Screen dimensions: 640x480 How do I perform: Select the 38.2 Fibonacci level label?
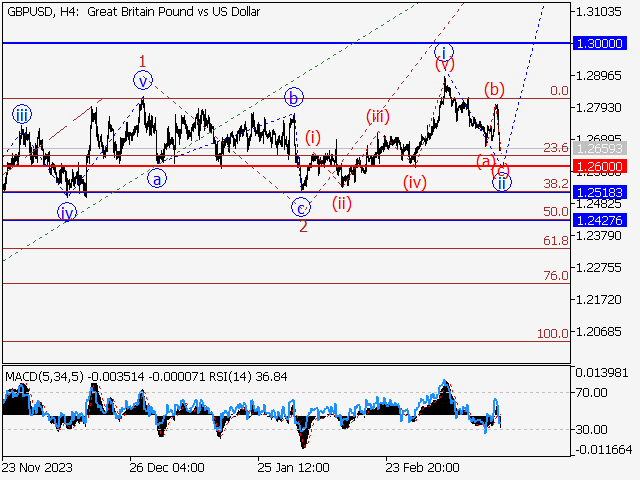tap(556, 184)
